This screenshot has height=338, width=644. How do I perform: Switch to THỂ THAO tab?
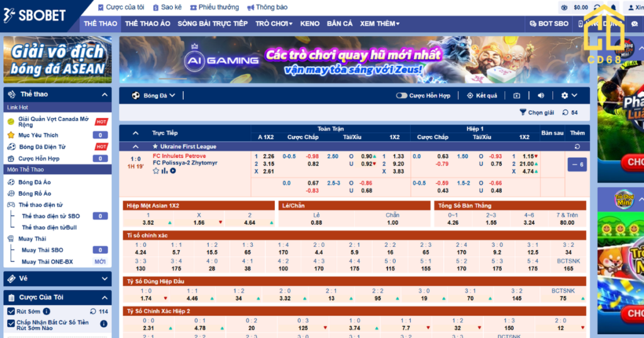tap(100, 24)
